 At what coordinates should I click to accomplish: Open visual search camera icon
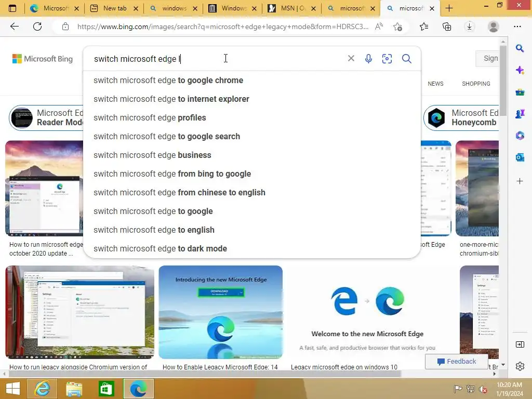point(387,59)
